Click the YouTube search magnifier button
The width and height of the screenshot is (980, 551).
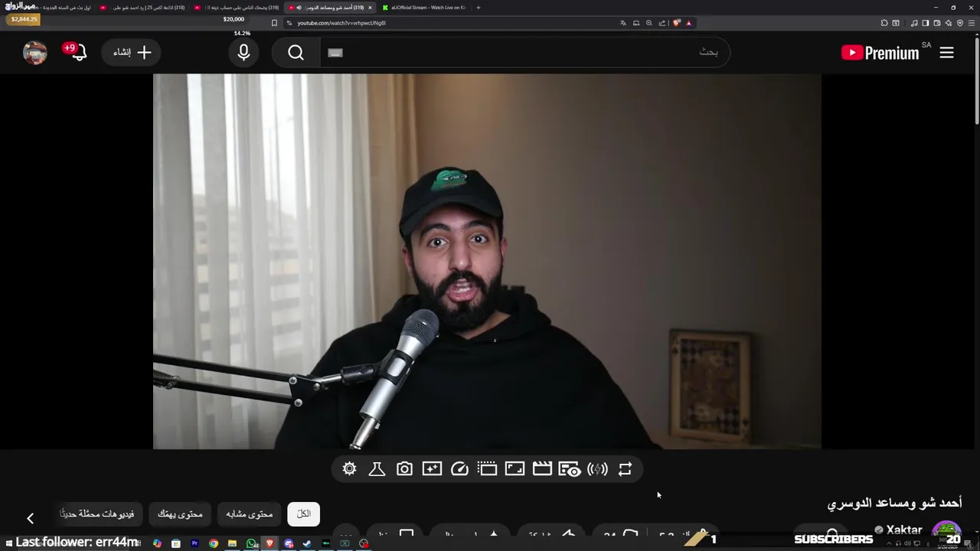(x=296, y=52)
